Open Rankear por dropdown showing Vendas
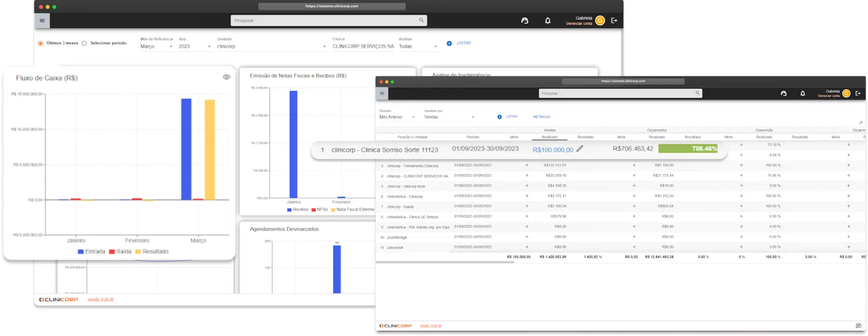This screenshot has width=868, height=336. click(449, 117)
